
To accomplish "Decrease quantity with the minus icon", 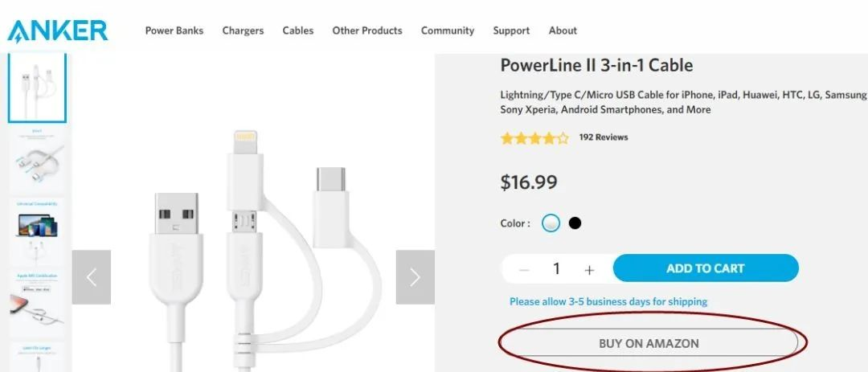I will point(524,270).
